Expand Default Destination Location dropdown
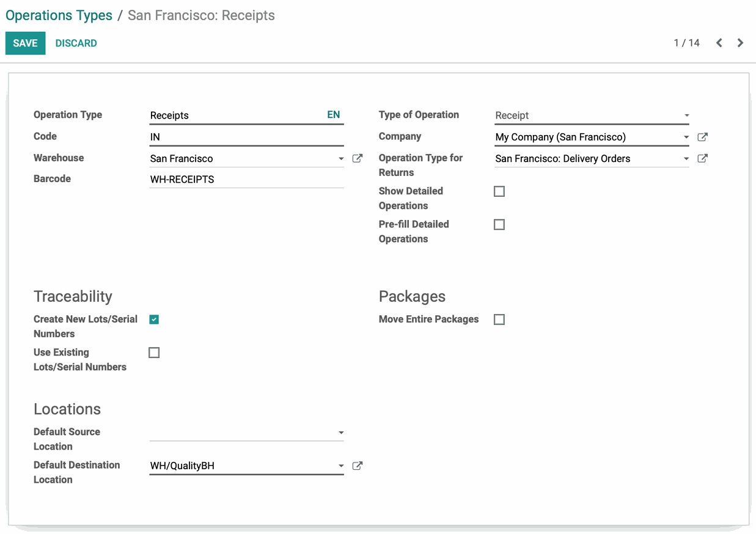The width and height of the screenshot is (756, 534). click(x=341, y=466)
